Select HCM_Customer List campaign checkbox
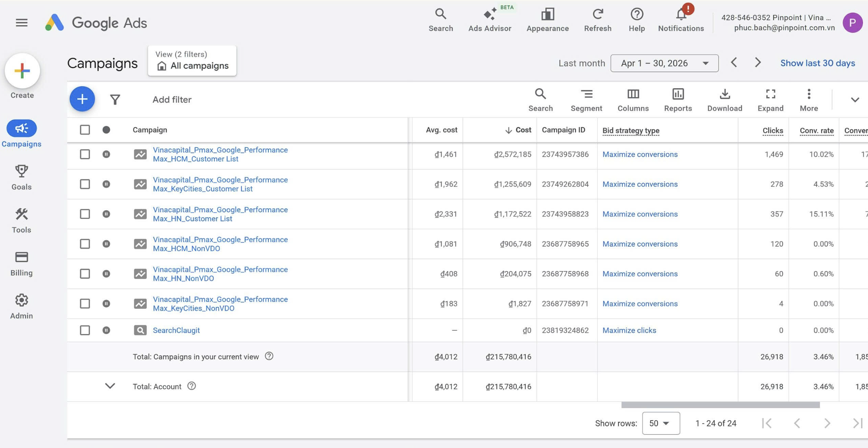Image resolution: width=868 pixels, height=448 pixels. tap(85, 154)
